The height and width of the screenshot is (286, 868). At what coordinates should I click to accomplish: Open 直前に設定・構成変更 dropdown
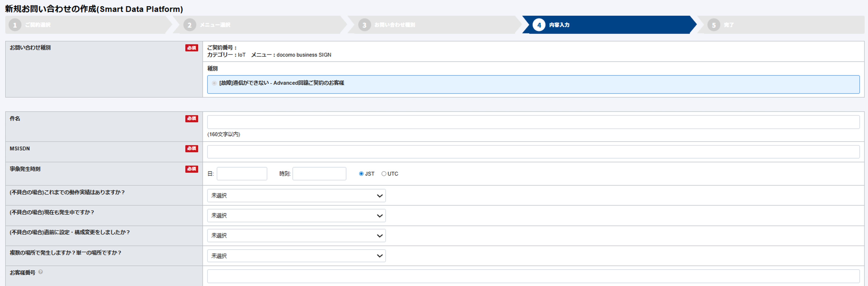[296, 236]
